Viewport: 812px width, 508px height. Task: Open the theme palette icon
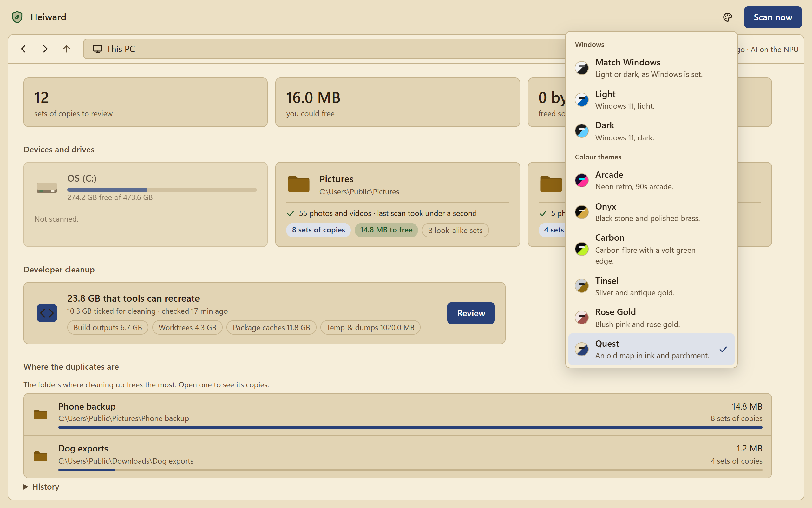pos(727,17)
